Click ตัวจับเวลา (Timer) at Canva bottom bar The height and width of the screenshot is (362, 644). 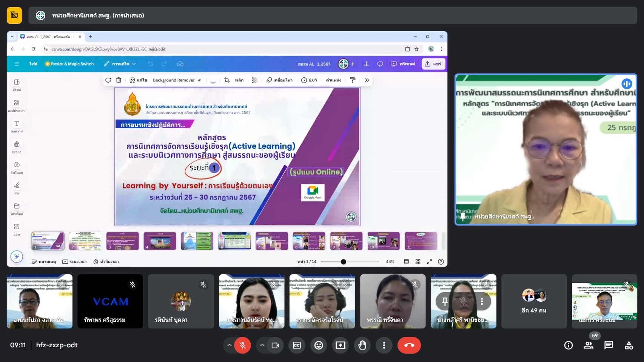click(x=106, y=262)
